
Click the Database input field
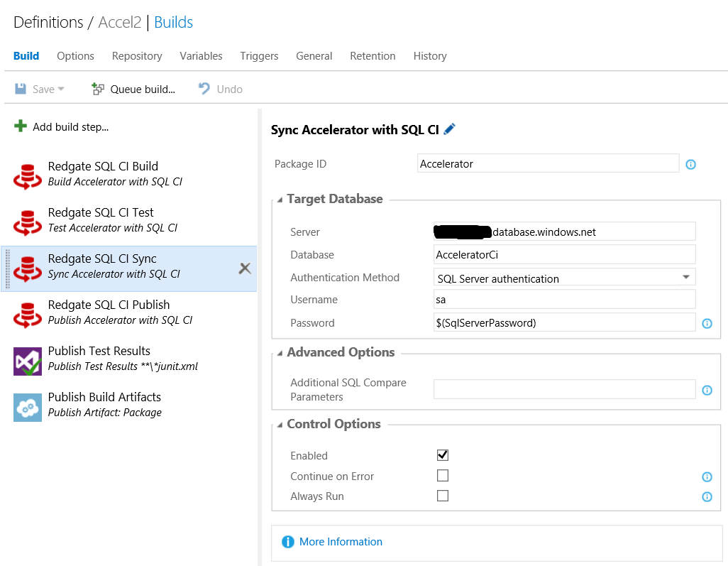click(x=564, y=255)
